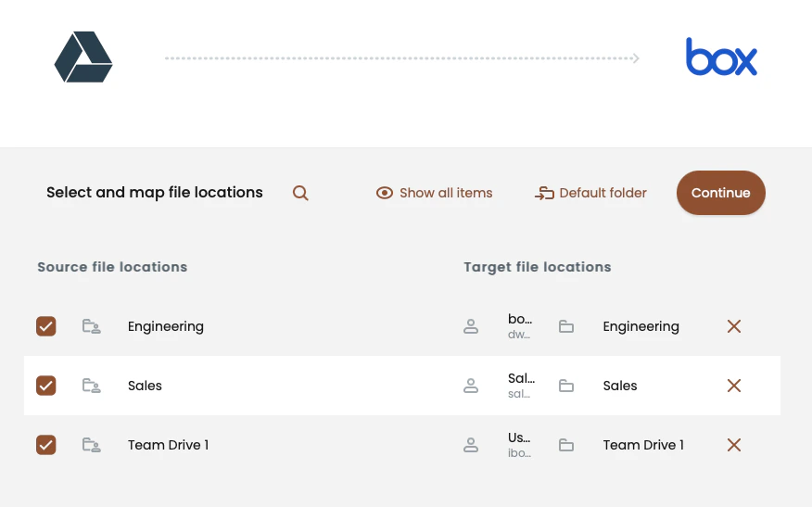Open search with the magnifier icon
This screenshot has width=812, height=507.
pyautogui.click(x=300, y=193)
